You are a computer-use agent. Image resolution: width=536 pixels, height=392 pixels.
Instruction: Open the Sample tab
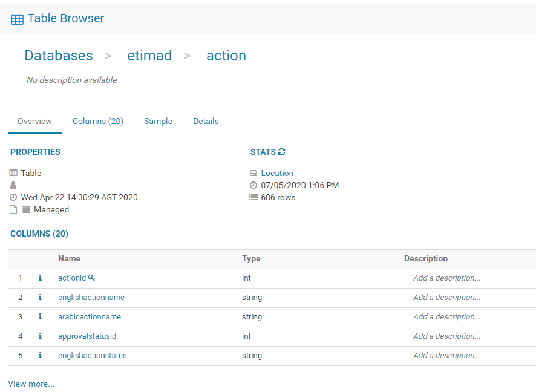158,122
